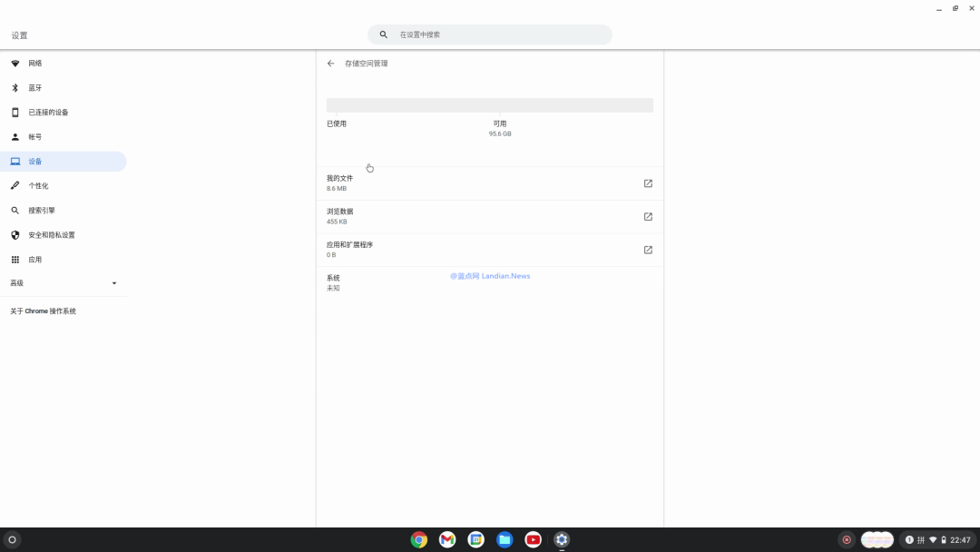Click the 22:47 clock in status tray
980x552 pixels.
[x=960, y=540]
